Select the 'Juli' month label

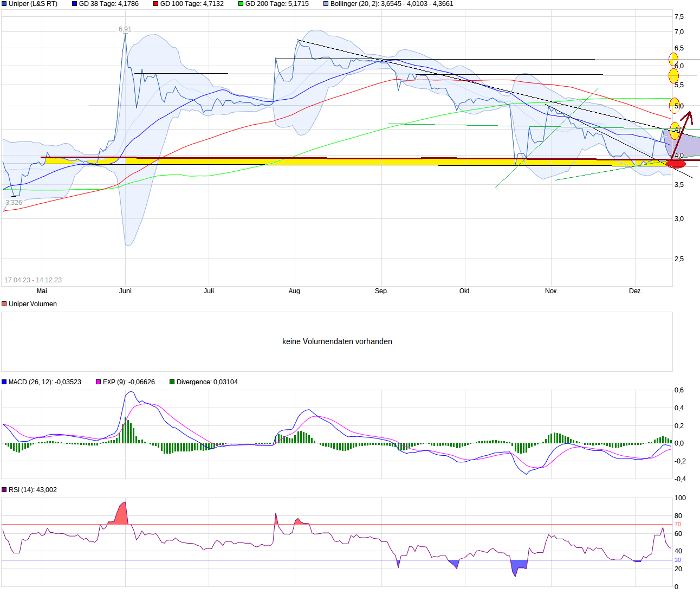coord(209,291)
